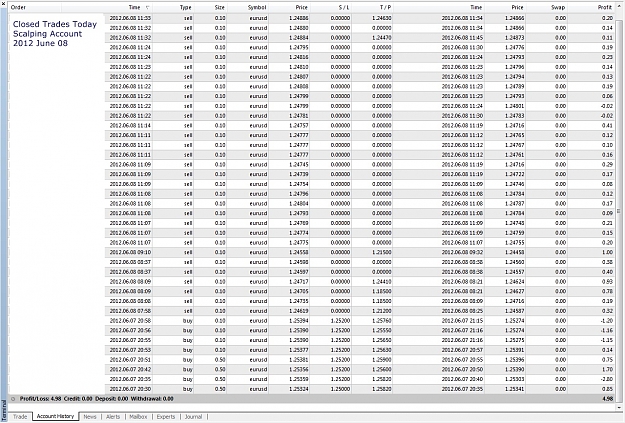Click the T/P value 1.25760
This screenshot has height=423, width=625.
381,321
